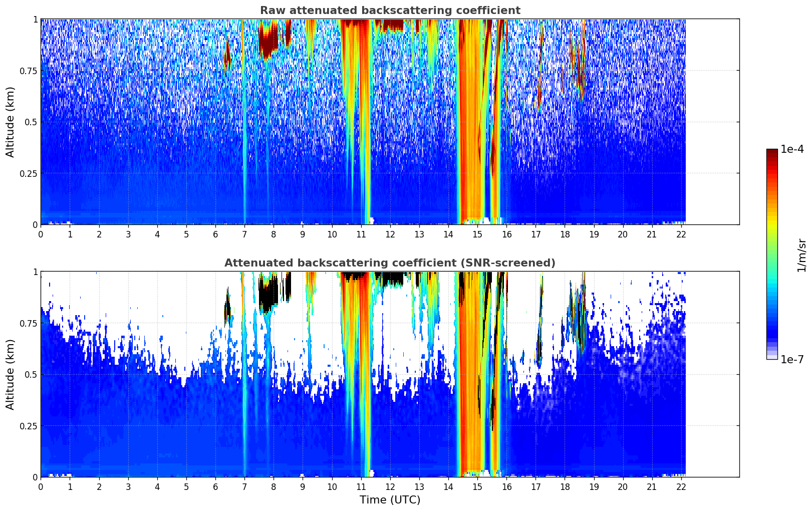
Task: Click the '0.75' altitude tick on bottom plot
Action: click(29, 323)
